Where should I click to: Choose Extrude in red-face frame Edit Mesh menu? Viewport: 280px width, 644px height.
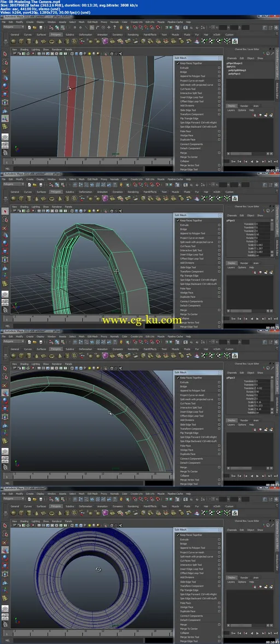coord(185,68)
